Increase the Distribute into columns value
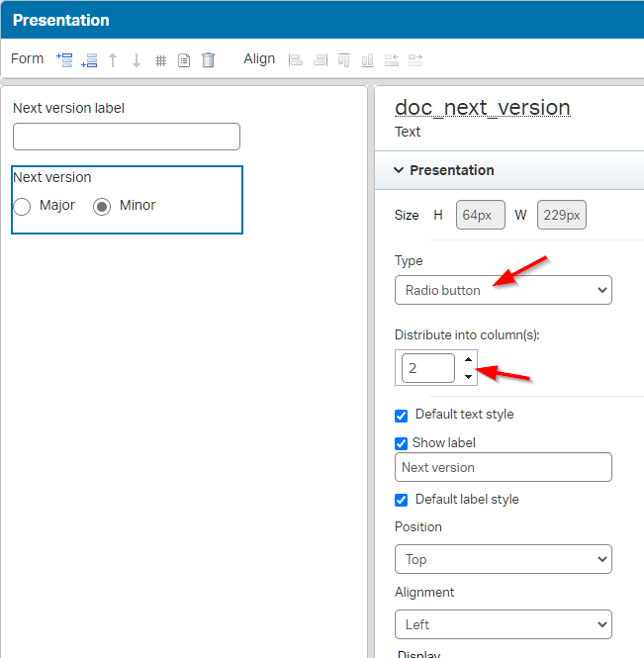The width and height of the screenshot is (644, 658). tap(469, 360)
